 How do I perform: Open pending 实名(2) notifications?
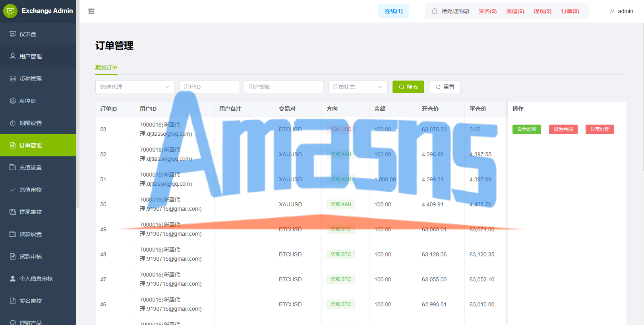pyautogui.click(x=487, y=11)
